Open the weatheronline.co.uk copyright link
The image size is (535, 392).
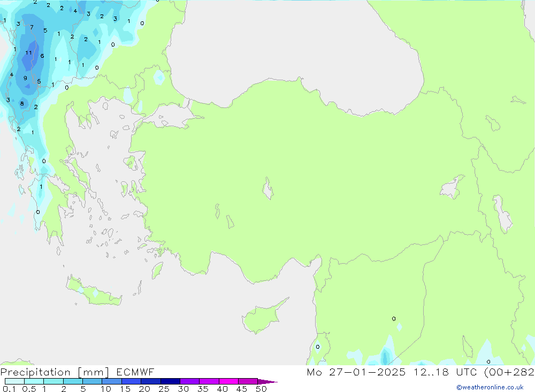[490, 387]
